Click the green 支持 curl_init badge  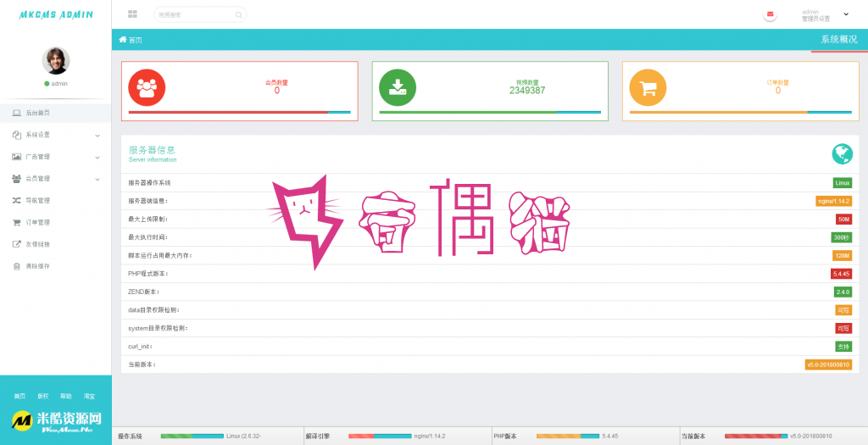pos(843,347)
